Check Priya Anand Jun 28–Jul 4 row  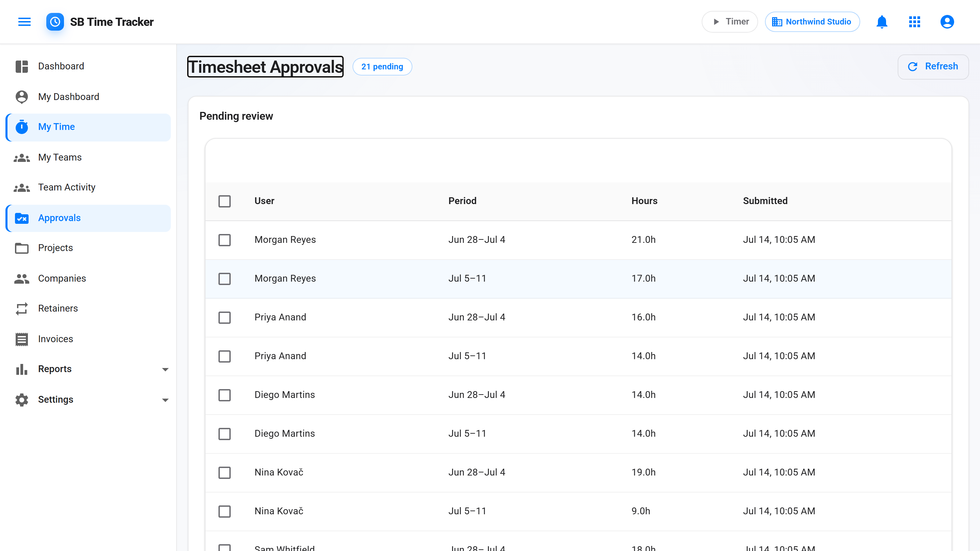(x=225, y=318)
